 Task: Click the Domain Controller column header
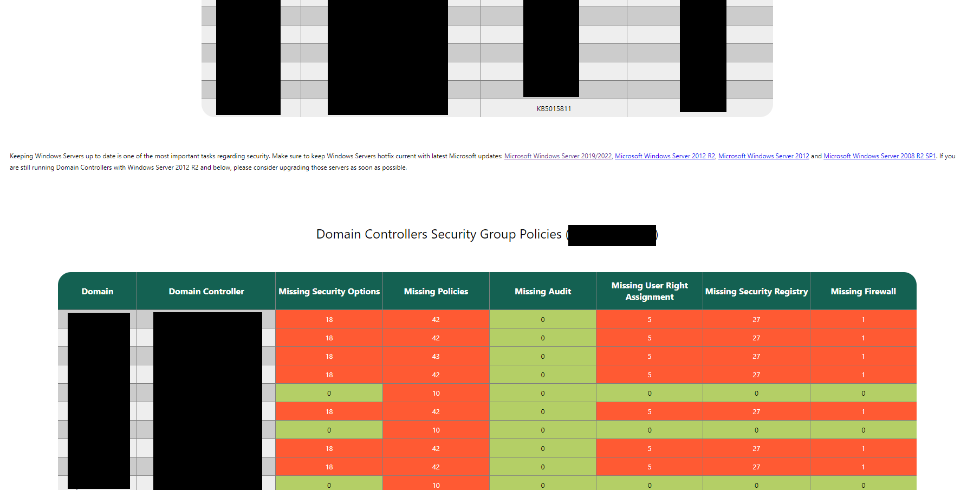pyautogui.click(x=206, y=291)
